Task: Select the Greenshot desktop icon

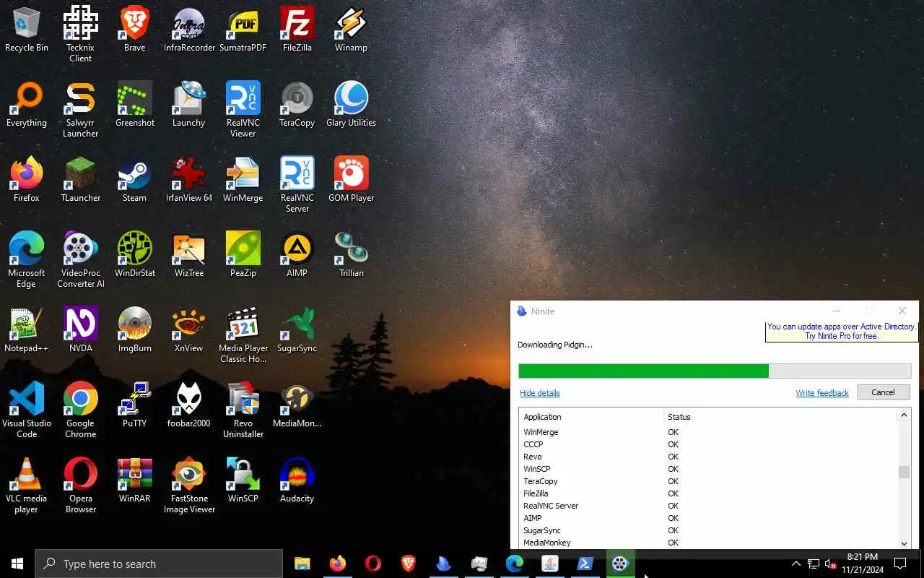Action: (x=134, y=105)
